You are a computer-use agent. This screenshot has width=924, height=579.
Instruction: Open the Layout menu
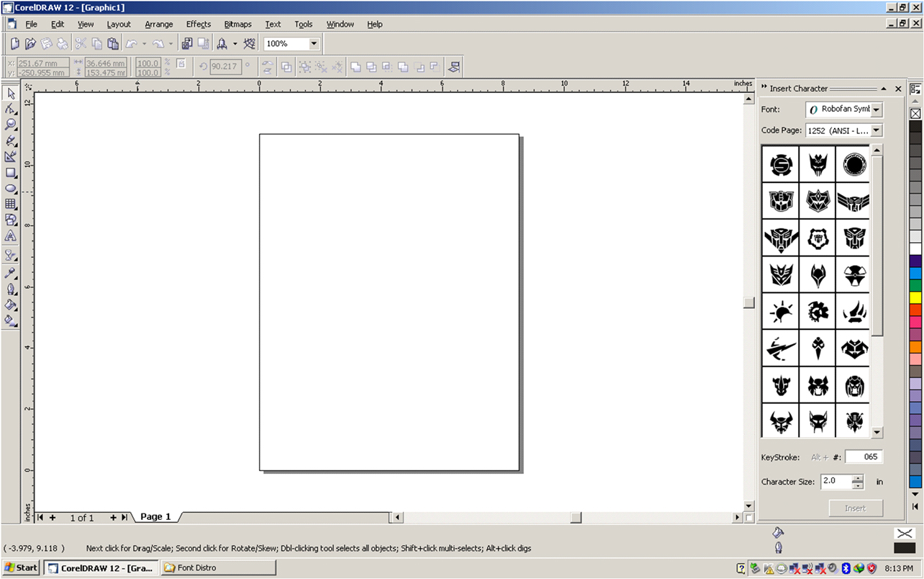point(119,24)
